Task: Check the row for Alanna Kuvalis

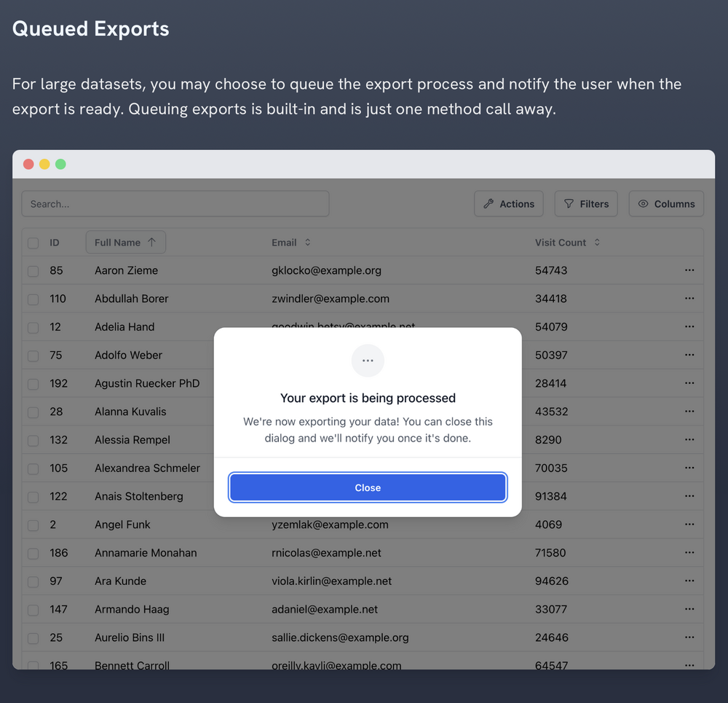Action: pyautogui.click(x=33, y=412)
